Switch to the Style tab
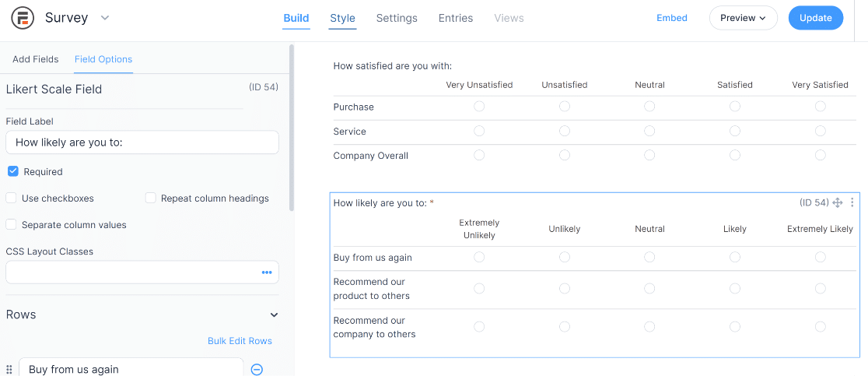This screenshot has width=868, height=376. [343, 18]
